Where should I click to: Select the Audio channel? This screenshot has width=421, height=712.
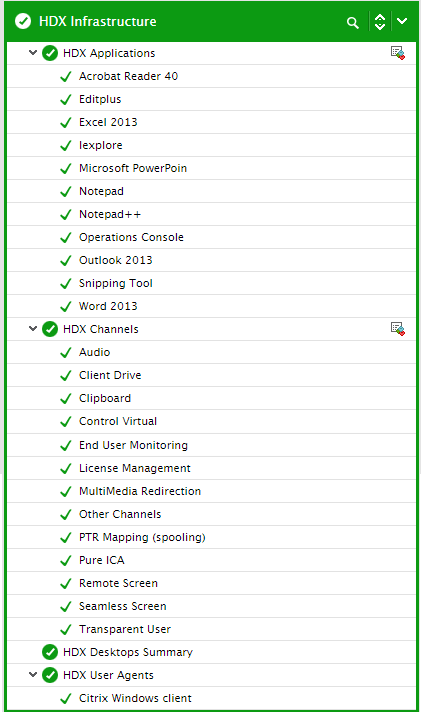click(94, 352)
